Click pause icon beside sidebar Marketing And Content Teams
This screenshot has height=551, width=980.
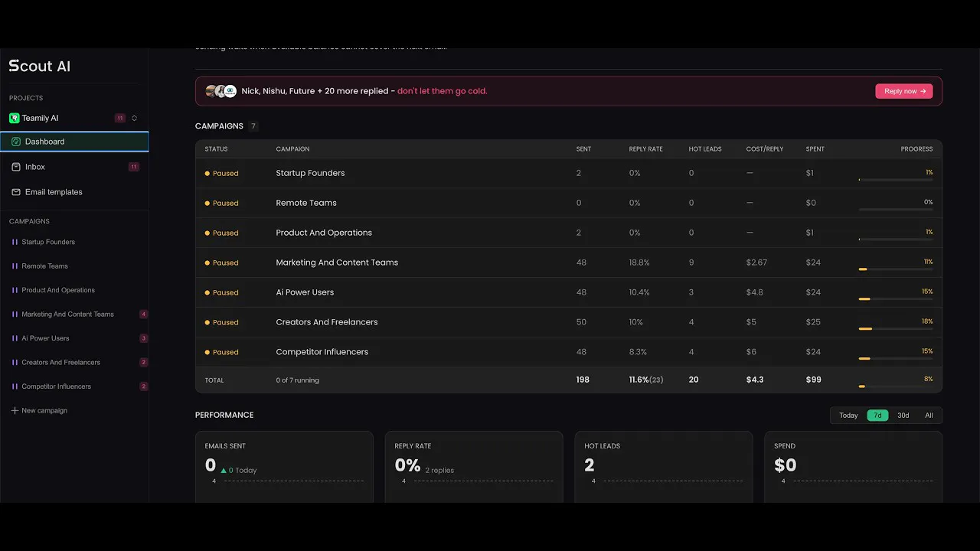[15, 315]
